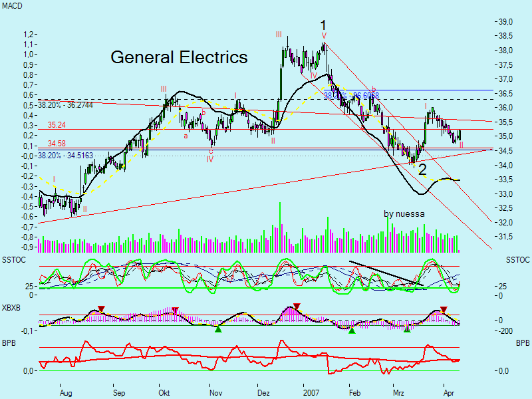Click the Apr month label on time axis
This screenshot has height=399, width=532.
point(448,393)
